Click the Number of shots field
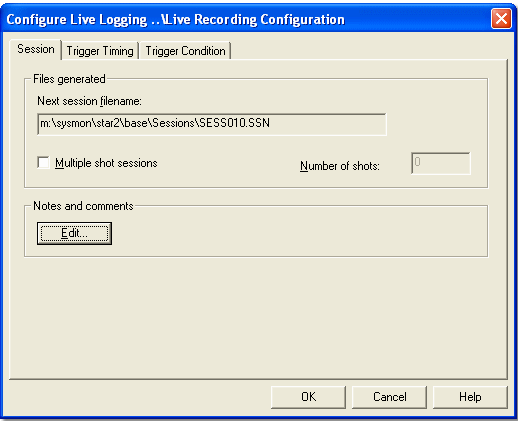 pyautogui.click(x=441, y=163)
